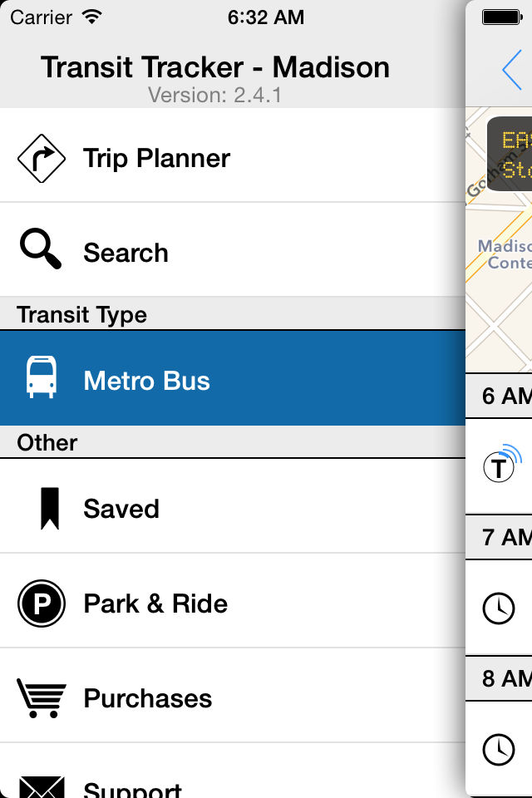The width and height of the screenshot is (532, 798).
Task: Tap the Park & Ride P icon
Action: (x=41, y=603)
